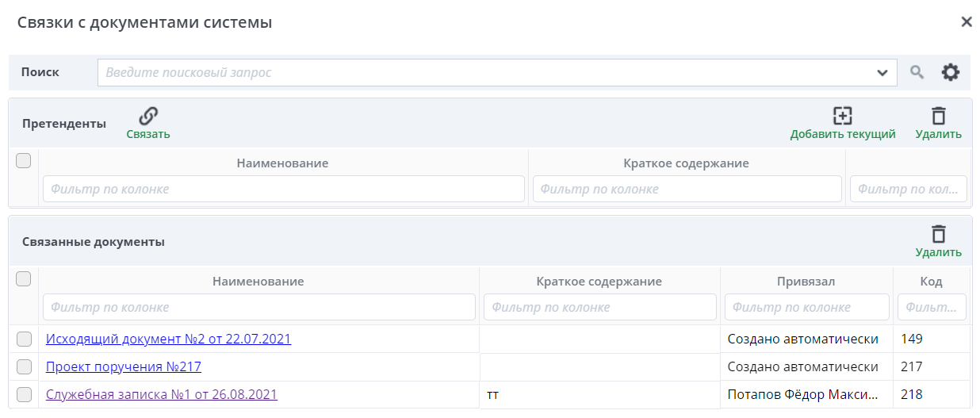Toggle select-all checkbox in Связанные документы table

point(24,278)
